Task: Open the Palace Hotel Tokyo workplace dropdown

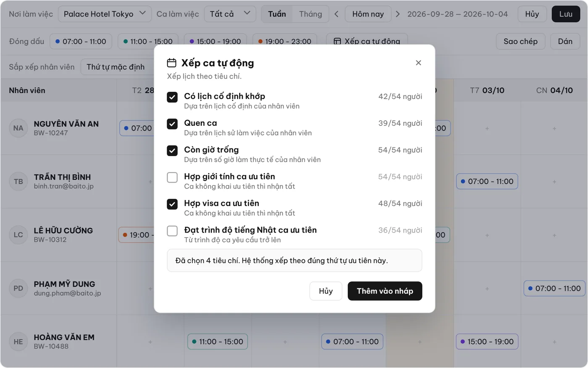Action: [x=105, y=14]
